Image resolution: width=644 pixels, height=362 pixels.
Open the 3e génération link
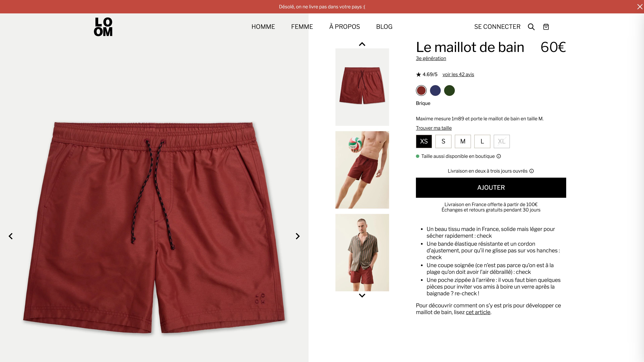tap(431, 58)
